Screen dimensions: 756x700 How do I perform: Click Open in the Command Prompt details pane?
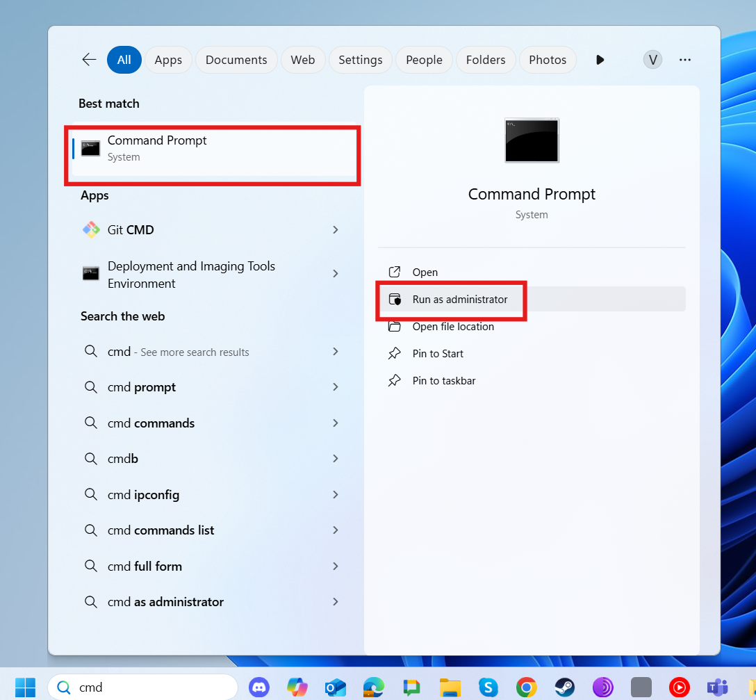tap(532, 272)
